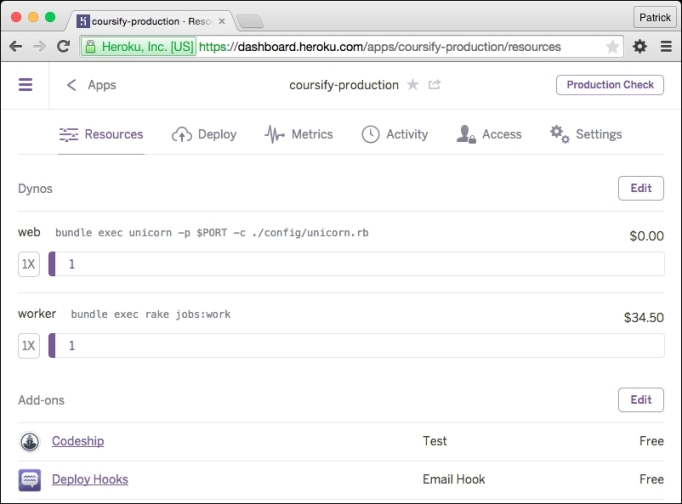The image size is (682, 504).
Task: Click the Dynos section heading
Action: point(35,189)
